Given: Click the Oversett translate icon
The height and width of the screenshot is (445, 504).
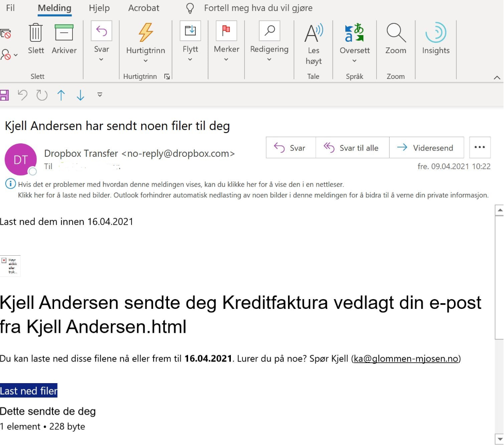Looking at the screenshot, I should (354, 33).
